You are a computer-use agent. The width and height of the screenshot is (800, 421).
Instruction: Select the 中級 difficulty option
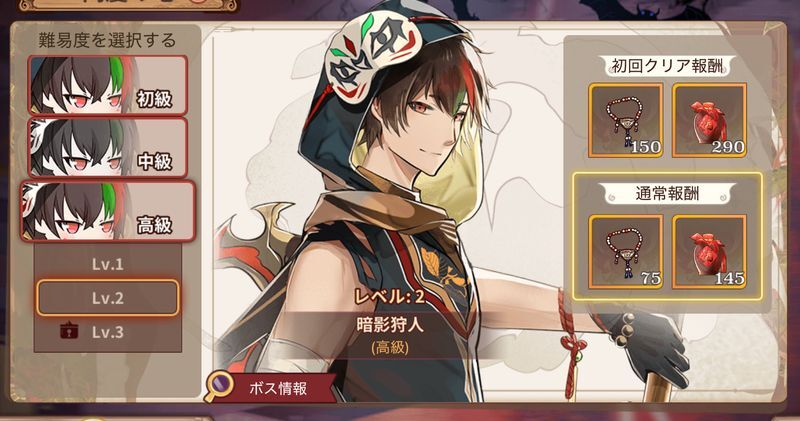[x=108, y=148]
